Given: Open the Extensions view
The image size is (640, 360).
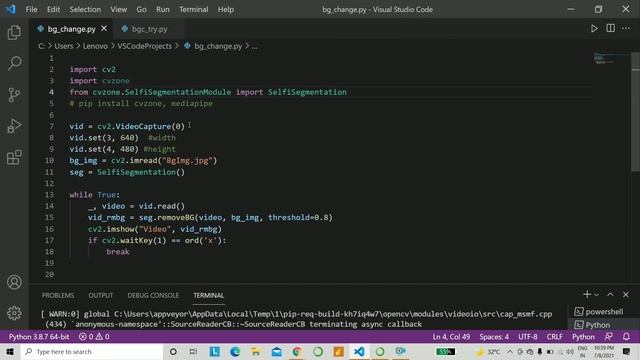Looking at the screenshot, I should (x=14, y=157).
